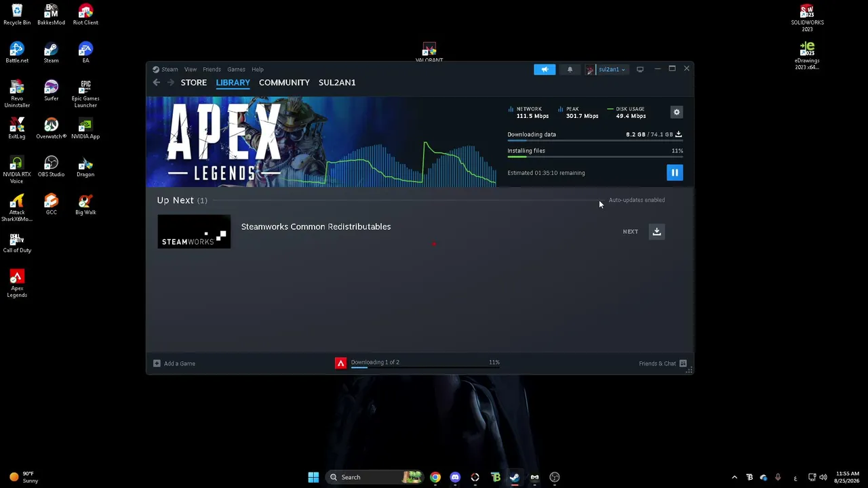868x488 pixels.
Task: Open the Windows Start menu
Action: pyautogui.click(x=313, y=477)
